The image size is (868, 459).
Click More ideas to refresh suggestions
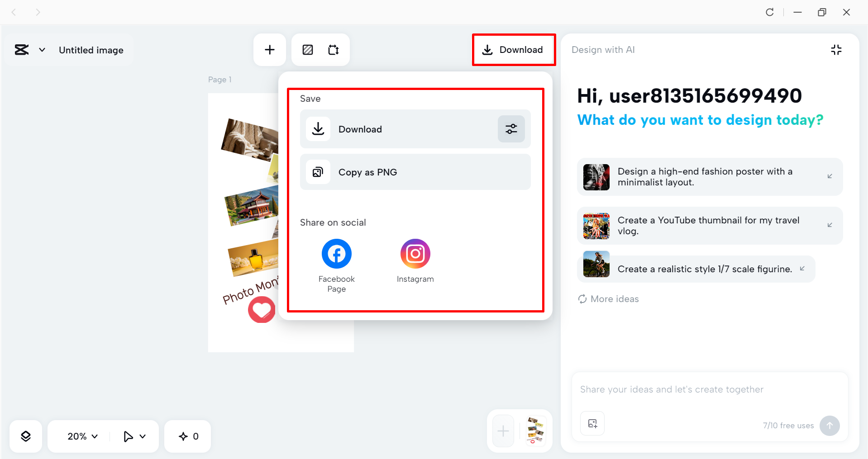(x=609, y=299)
